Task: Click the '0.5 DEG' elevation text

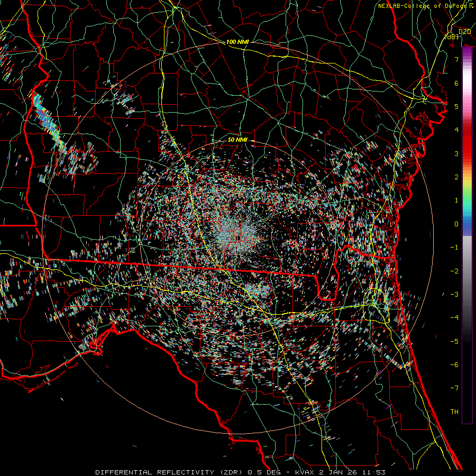Action: pos(265,472)
